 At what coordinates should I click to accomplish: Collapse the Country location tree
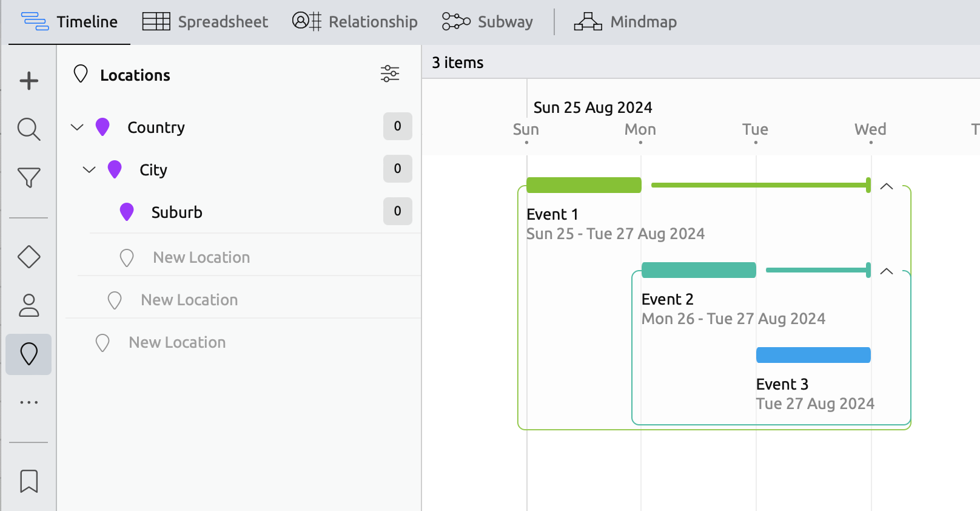tap(77, 127)
